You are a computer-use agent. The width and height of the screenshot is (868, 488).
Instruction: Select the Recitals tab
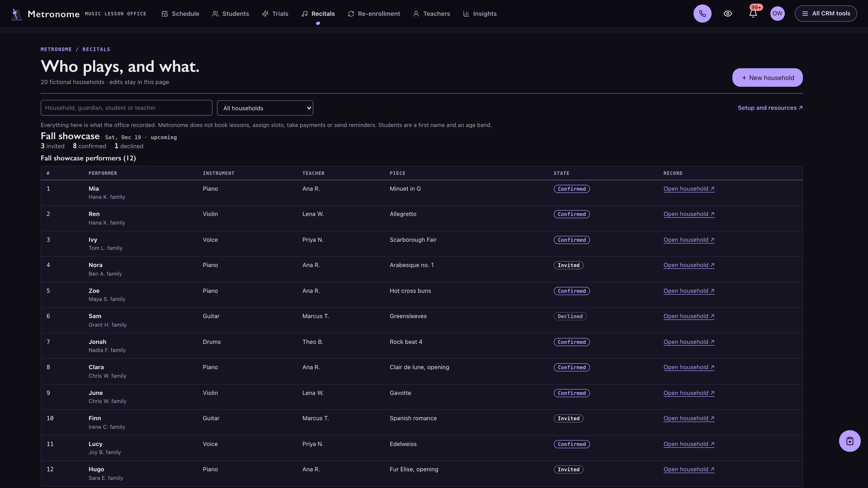[318, 14]
